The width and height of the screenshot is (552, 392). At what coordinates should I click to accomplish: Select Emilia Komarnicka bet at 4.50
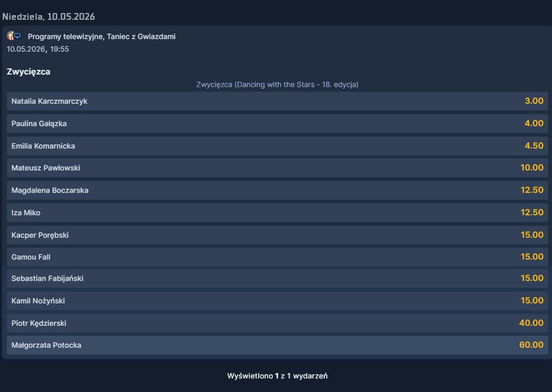tap(278, 145)
